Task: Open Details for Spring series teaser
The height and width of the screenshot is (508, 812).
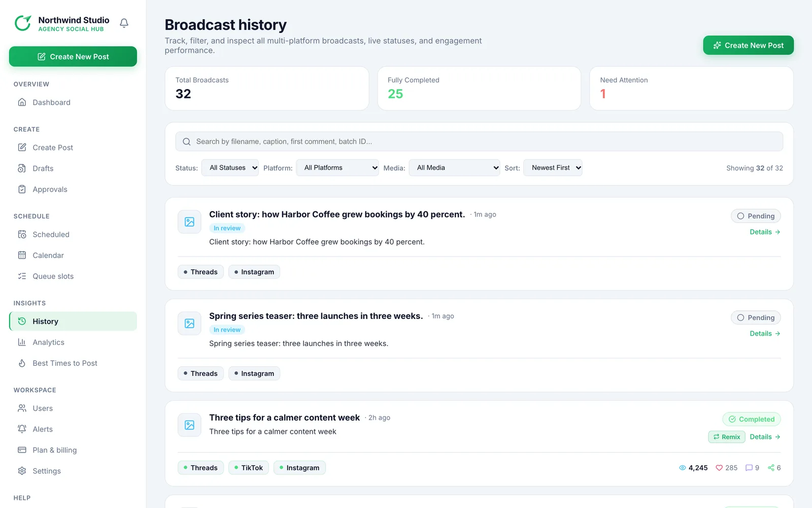Action: click(765, 333)
